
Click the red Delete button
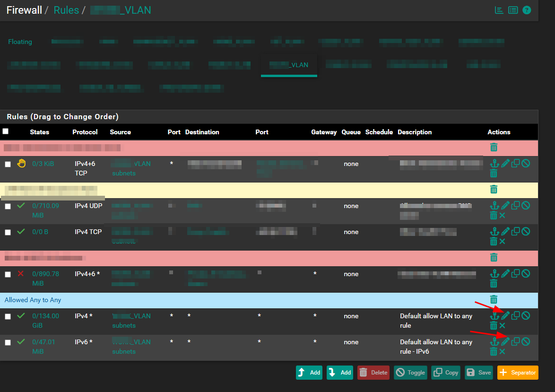[373, 373]
